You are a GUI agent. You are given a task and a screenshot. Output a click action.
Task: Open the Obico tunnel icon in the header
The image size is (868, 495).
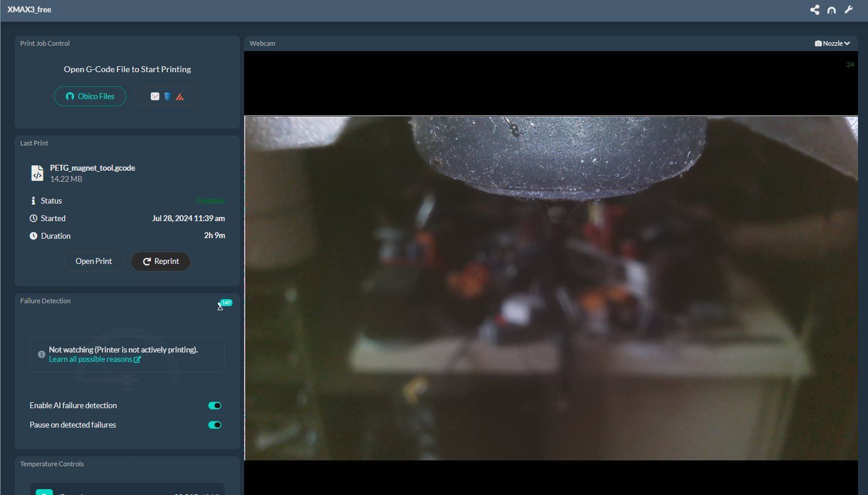point(832,10)
